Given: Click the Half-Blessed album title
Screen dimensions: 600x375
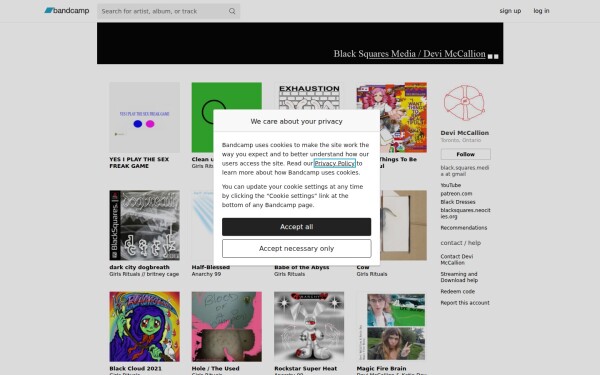Looking at the screenshot, I should [211, 267].
